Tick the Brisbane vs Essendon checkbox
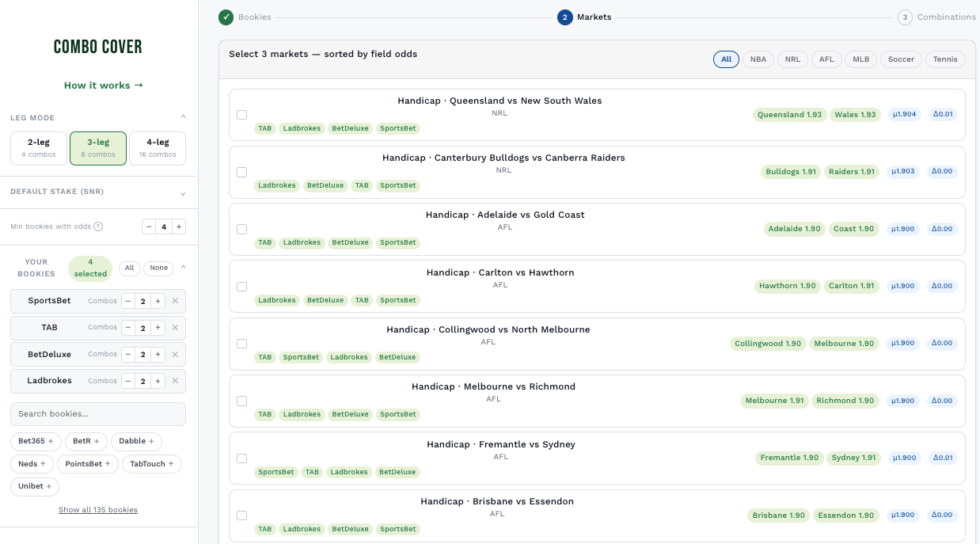This screenshot has width=980, height=544. click(x=242, y=515)
